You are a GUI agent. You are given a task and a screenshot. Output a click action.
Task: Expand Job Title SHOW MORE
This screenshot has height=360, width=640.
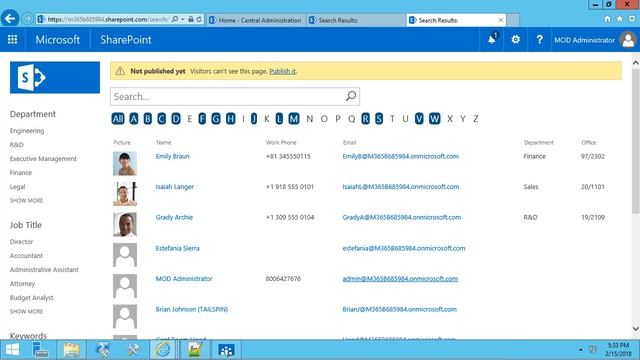[x=27, y=311]
